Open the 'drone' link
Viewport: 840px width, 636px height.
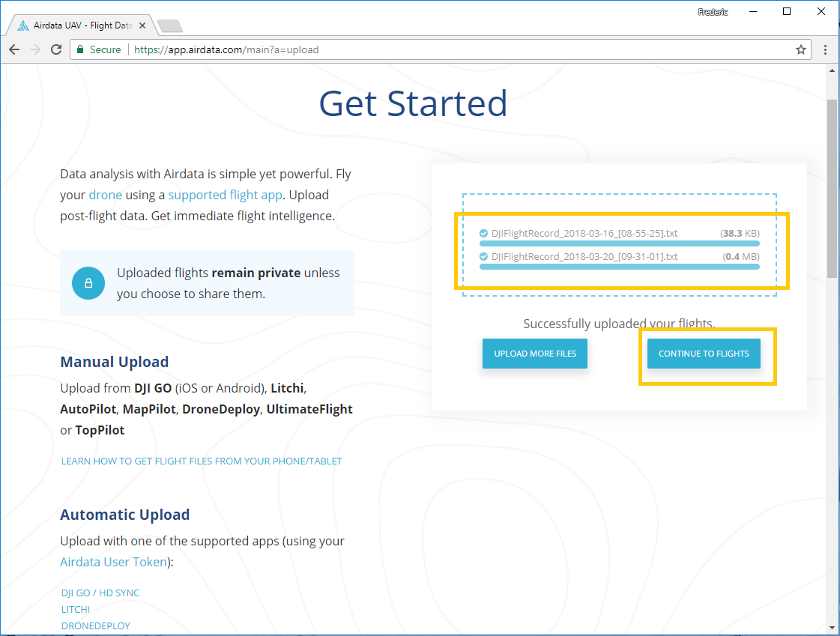tap(105, 195)
